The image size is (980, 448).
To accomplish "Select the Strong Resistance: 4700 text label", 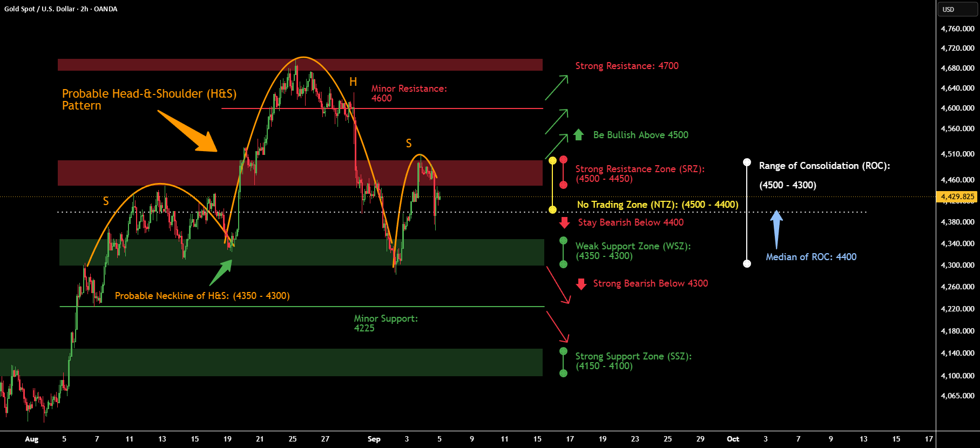I will coord(627,66).
